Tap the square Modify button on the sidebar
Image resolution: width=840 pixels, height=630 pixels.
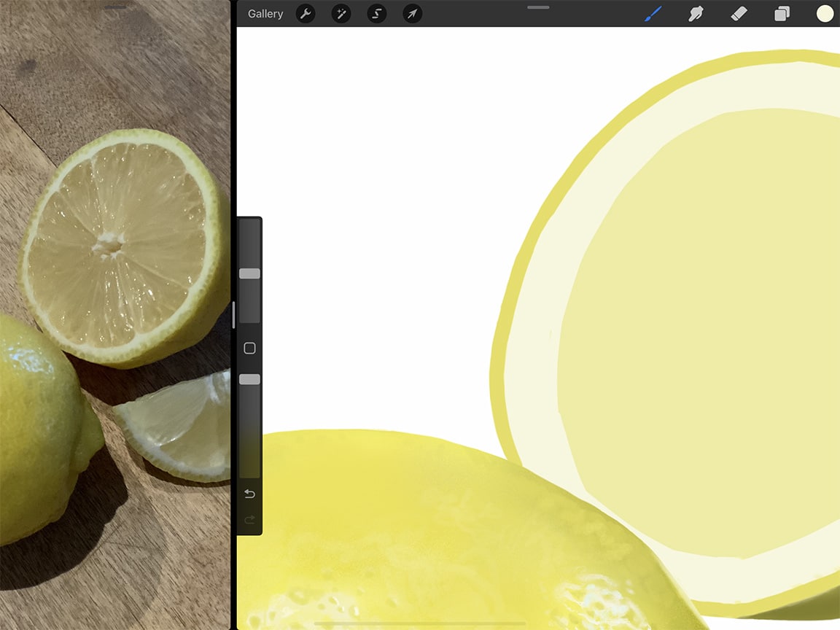pos(249,348)
